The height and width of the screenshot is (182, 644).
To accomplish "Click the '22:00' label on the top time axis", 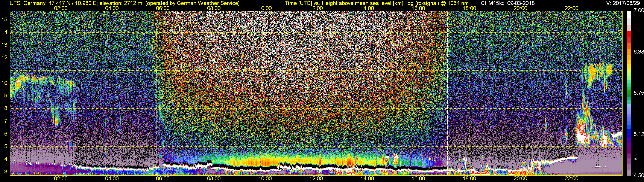I will point(571,8).
